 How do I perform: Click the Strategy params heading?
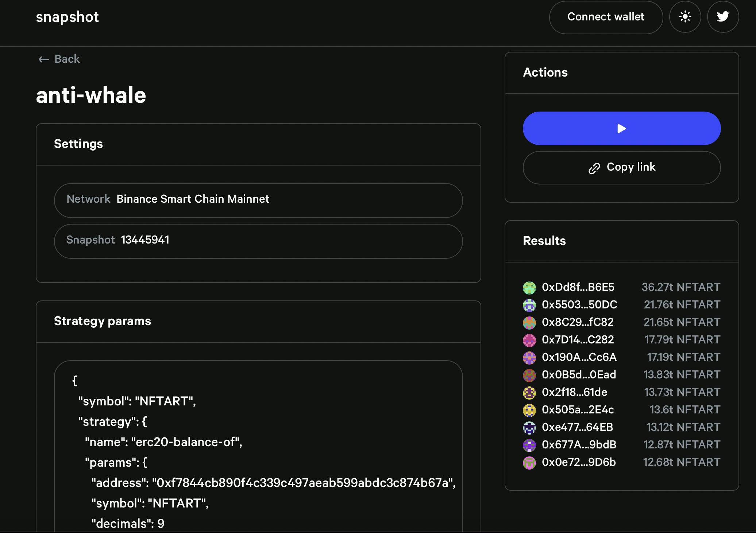(103, 321)
